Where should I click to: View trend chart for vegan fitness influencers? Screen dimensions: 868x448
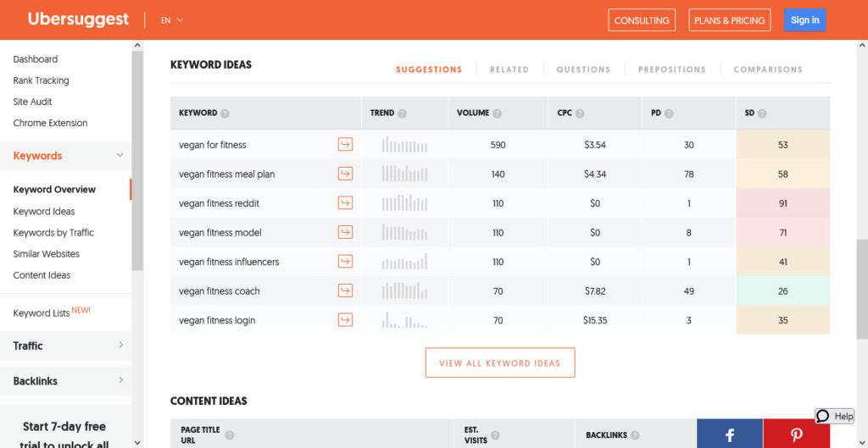[404, 262]
